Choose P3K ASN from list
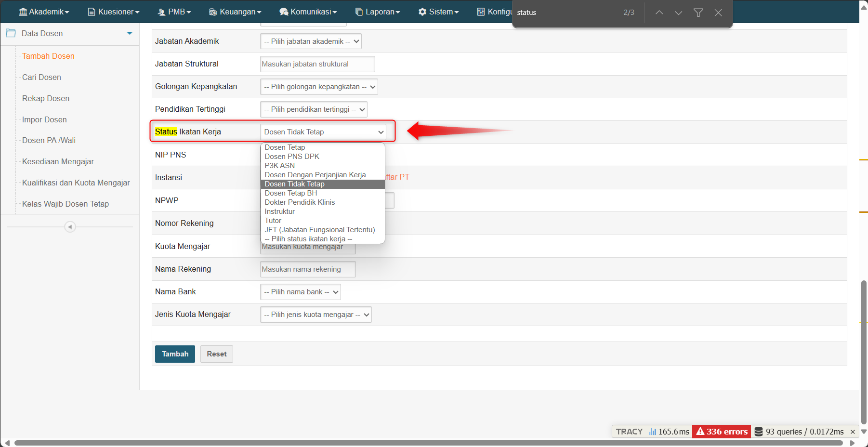Image resolution: width=868 pixels, height=447 pixels. (x=279, y=166)
